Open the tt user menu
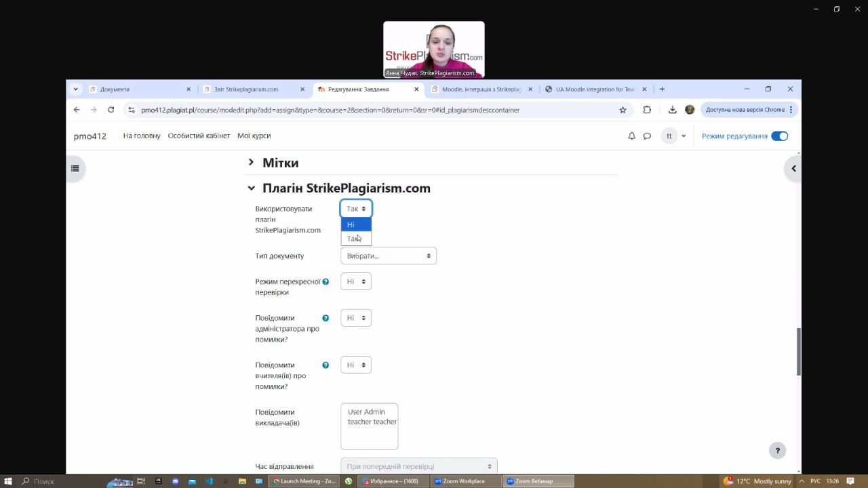The width and height of the screenshot is (868, 488). click(674, 136)
